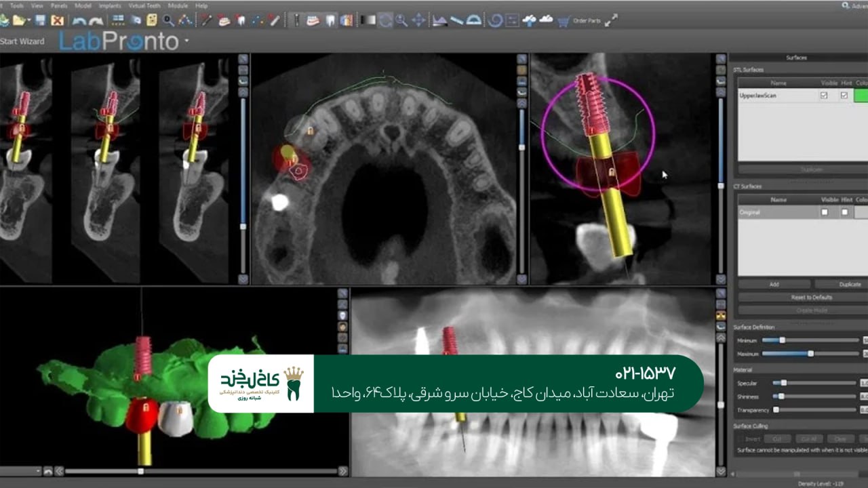Select the dentures arch toolbar icon

pos(313,20)
